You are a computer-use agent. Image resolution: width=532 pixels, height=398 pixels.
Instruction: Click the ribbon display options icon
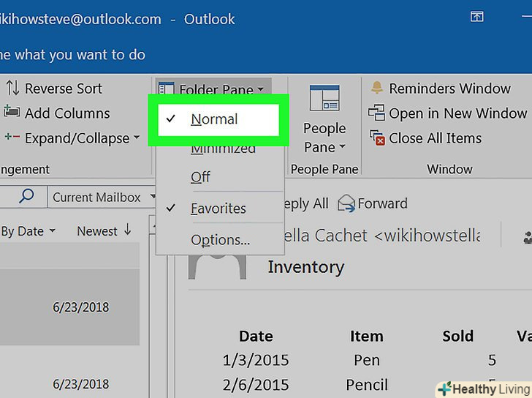coord(476,16)
